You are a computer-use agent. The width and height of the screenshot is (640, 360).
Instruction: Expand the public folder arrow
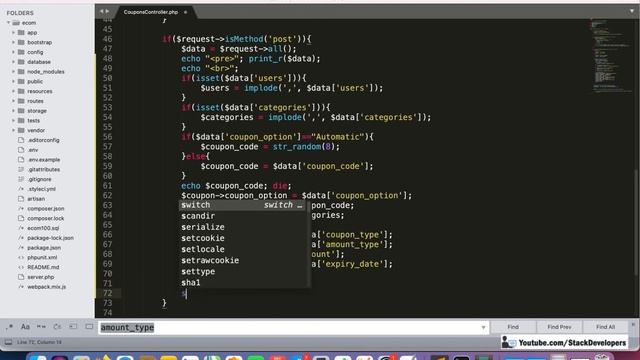click(x=13, y=82)
